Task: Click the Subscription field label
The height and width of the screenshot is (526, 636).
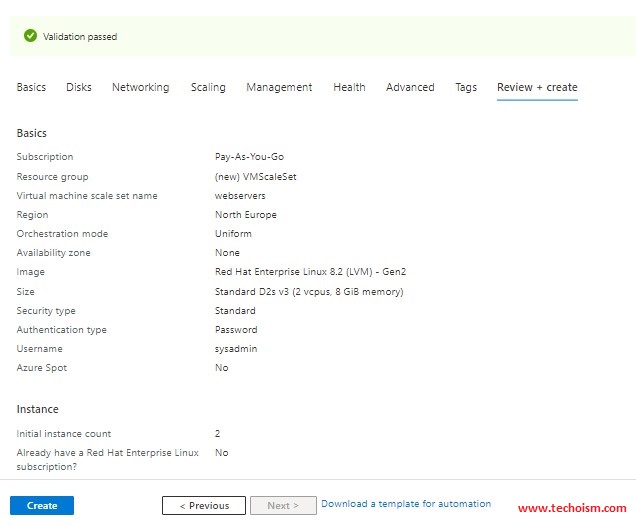Action: pos(45,157)
